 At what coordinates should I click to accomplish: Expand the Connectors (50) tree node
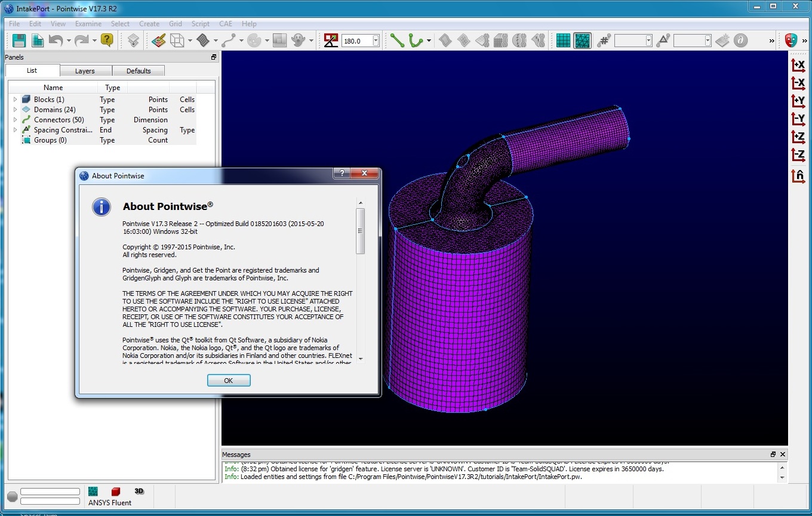tap(16, 120)
